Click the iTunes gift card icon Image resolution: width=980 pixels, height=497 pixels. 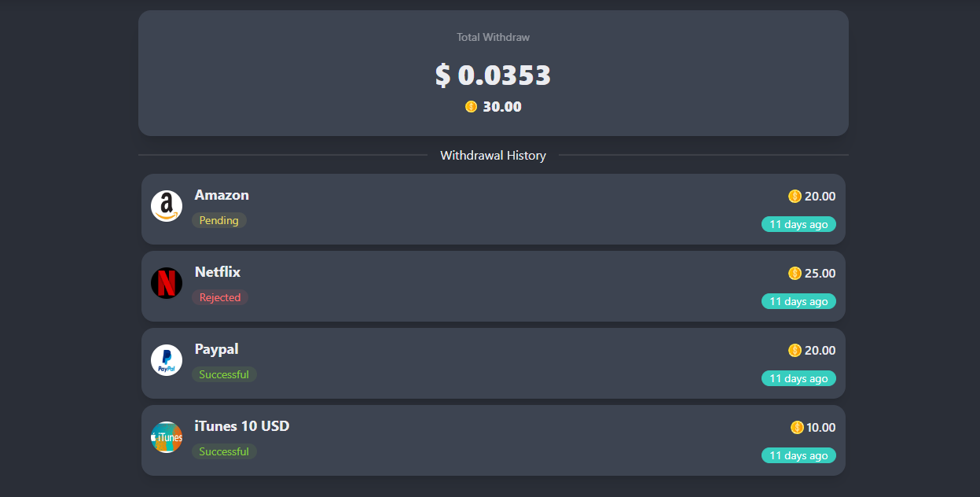click(x=167, y=437)
